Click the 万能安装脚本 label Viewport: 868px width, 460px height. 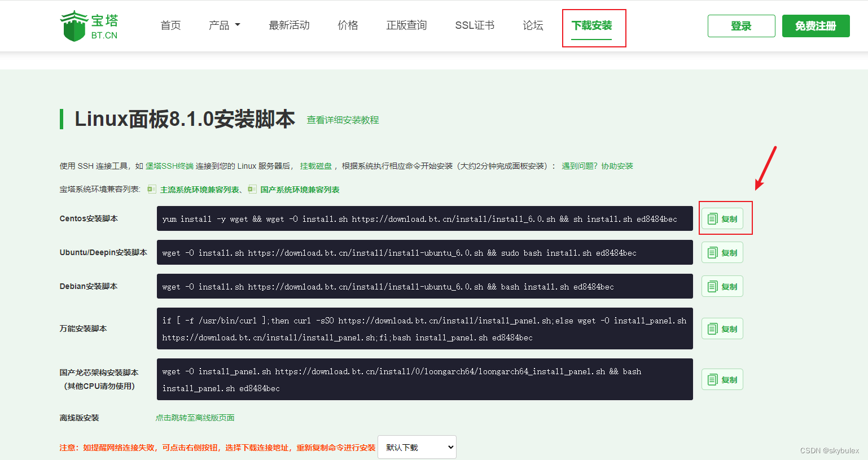(83, 328)
